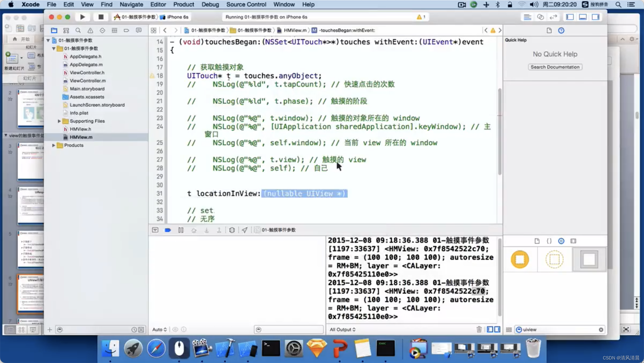Simulate location with arrow icon

[x=244, y=230]
